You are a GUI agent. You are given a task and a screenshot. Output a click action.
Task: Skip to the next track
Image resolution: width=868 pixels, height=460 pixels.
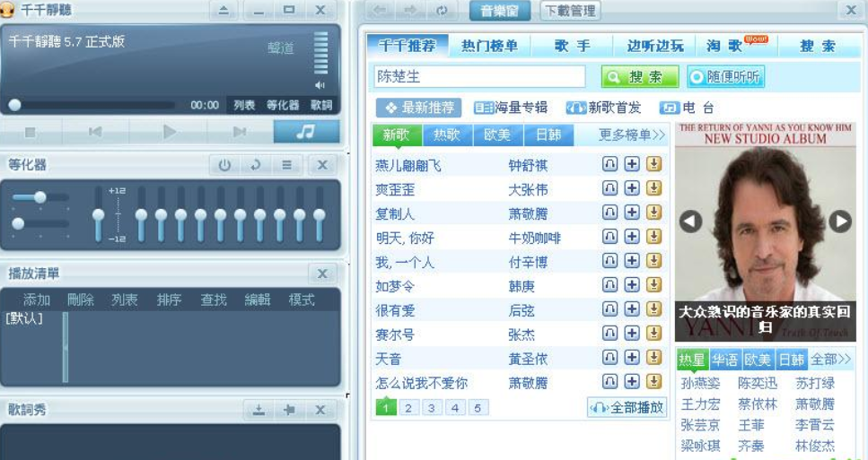[x=239, y=132]
